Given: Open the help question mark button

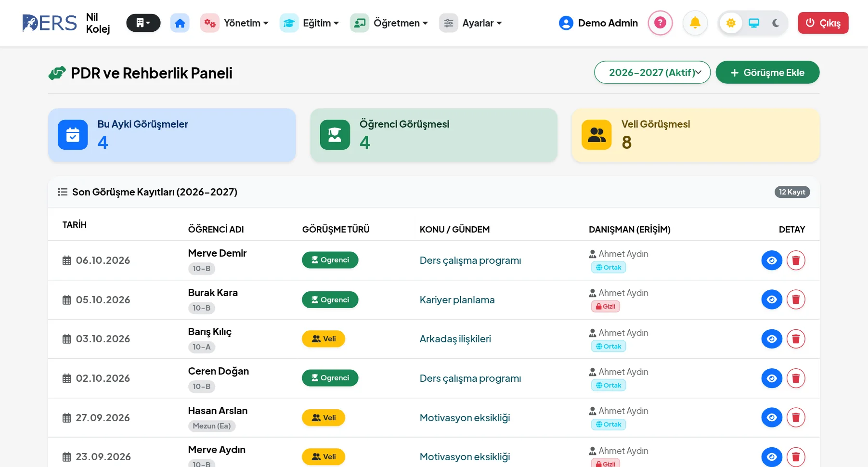Looking at the screenshot, I should point(660,23).
